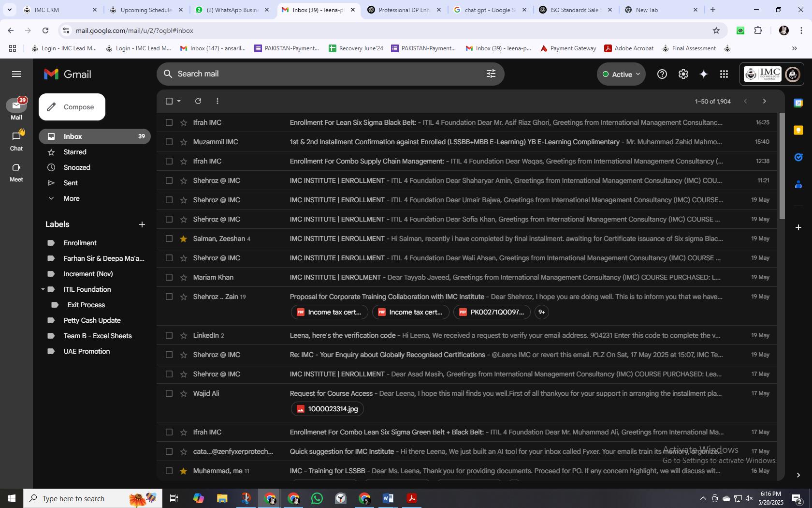812x508 pixels.
Task: Open Google Tasks side panel icon
Action: pos(798,157)
